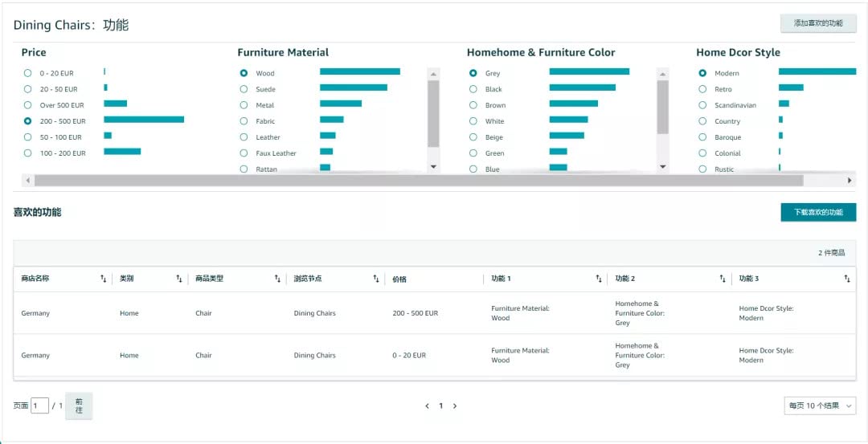Sort the 功能 1 column

(598, 279)
